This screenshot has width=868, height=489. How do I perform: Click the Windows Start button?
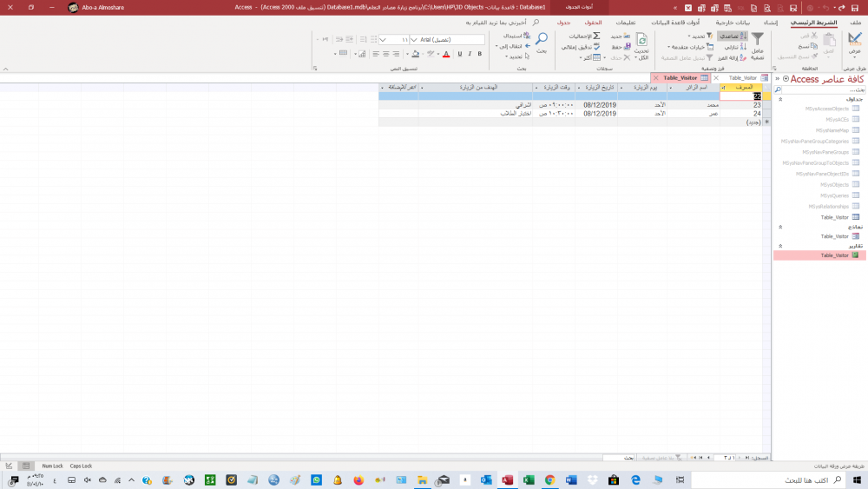point(857,480)
